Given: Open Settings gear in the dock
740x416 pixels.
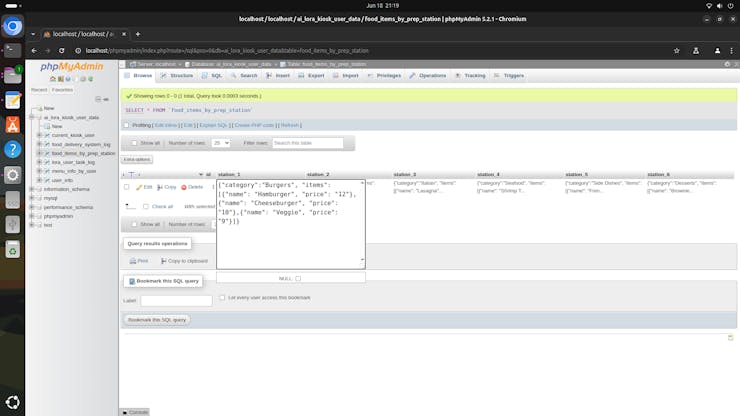Looking at the screenshot, I should click(13, 175).
